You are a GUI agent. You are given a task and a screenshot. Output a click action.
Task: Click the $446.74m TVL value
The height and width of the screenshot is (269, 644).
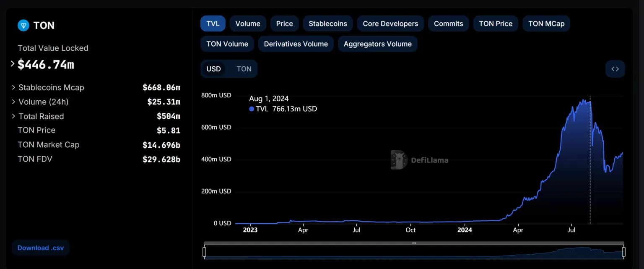point(46,65)
